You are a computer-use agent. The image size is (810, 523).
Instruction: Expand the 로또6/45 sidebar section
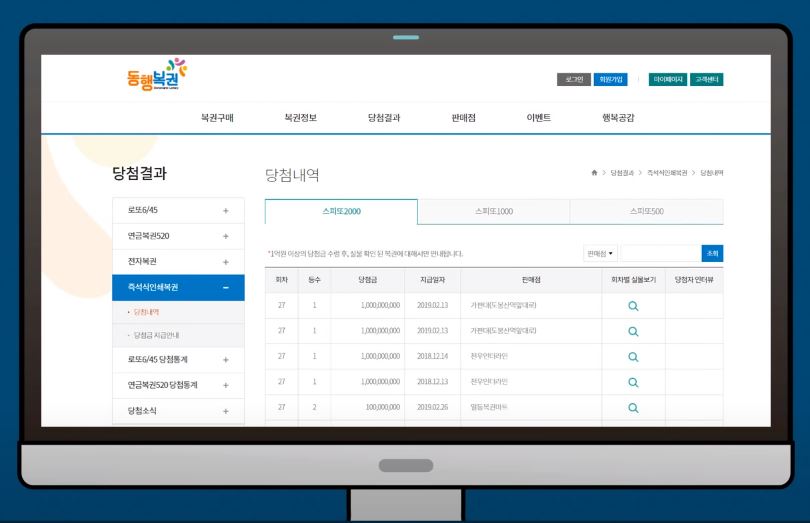coord(226,211)
